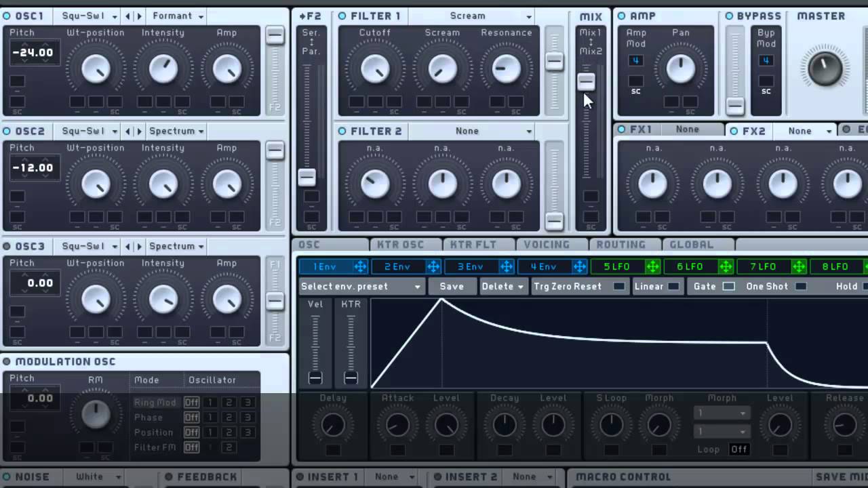Enable the One Shot checkbox
Viewport: 868px width, 488px height.
click(x=801, y=286)
